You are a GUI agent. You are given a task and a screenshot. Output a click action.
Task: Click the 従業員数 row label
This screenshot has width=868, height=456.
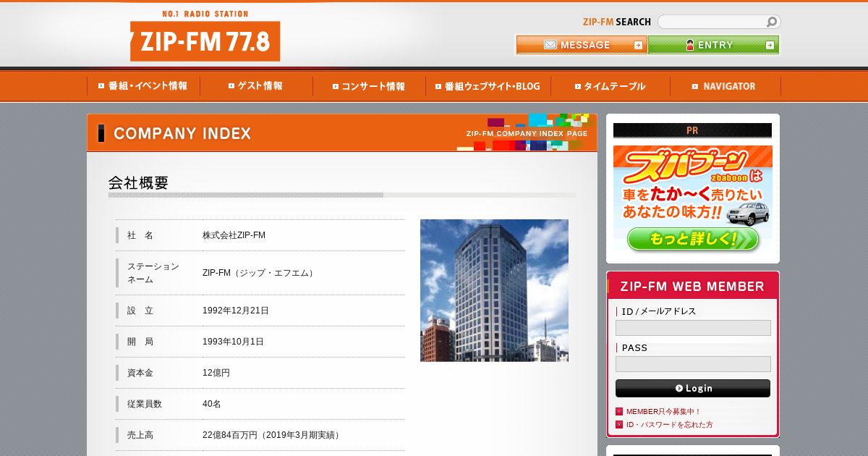click(145, 404)
